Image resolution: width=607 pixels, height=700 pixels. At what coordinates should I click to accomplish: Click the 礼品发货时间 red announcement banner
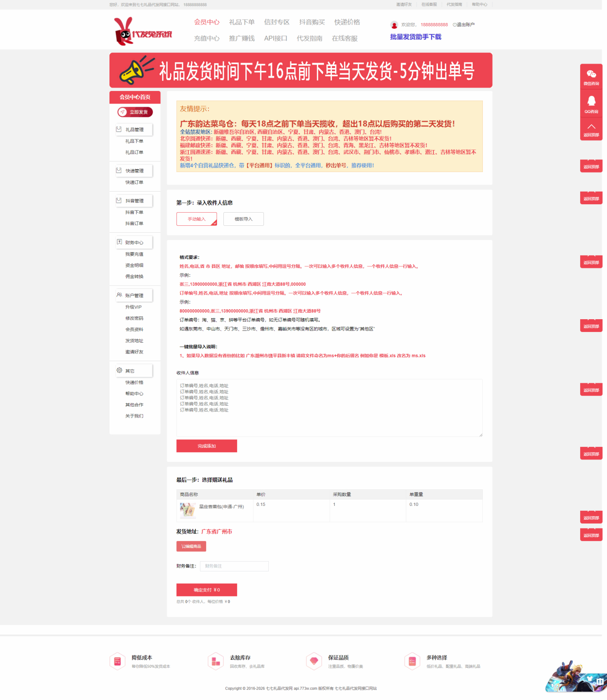tap(301, 70)
